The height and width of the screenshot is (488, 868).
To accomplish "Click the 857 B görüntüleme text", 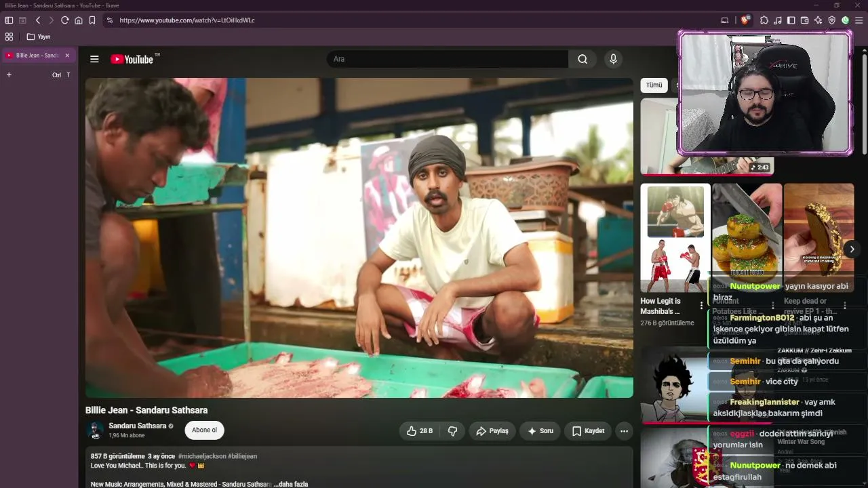I will click(118, 456).
